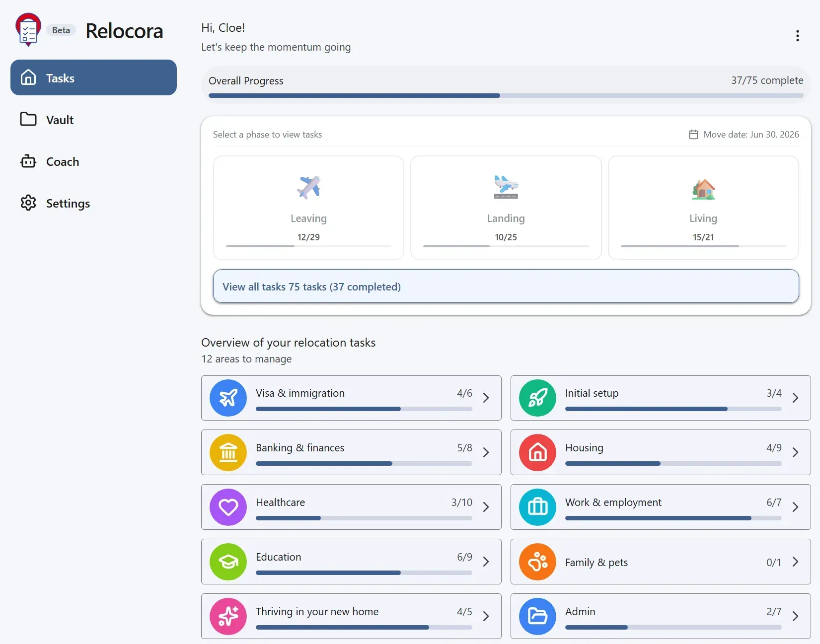Click the Initial setup rocket icon
Screen dimensions: 820x644
click(x=538, y=398)
